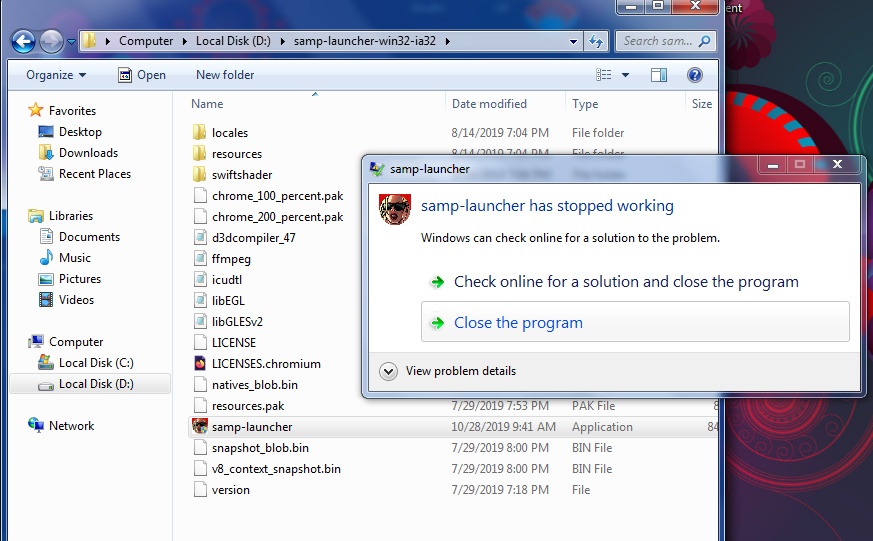Select Computer in the navigation pane
The height and width of the screenshot is (541, 873).
point(76,342)
